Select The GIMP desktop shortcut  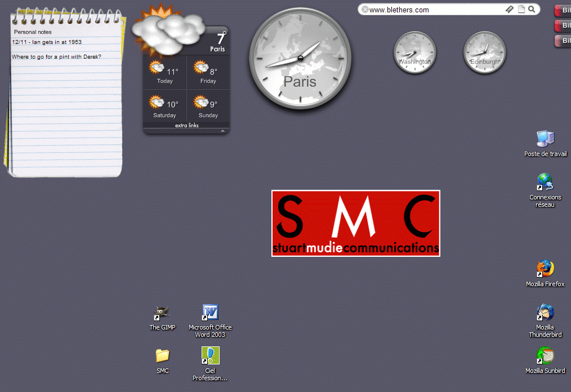pyautogui.click(x=162, y=318)
